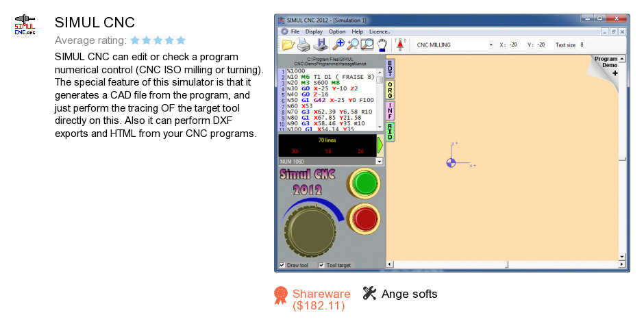Viewport: 644px width, 330px height.
Task: Click the code list scroll-up arrow
Action: [x=380, y=73]
